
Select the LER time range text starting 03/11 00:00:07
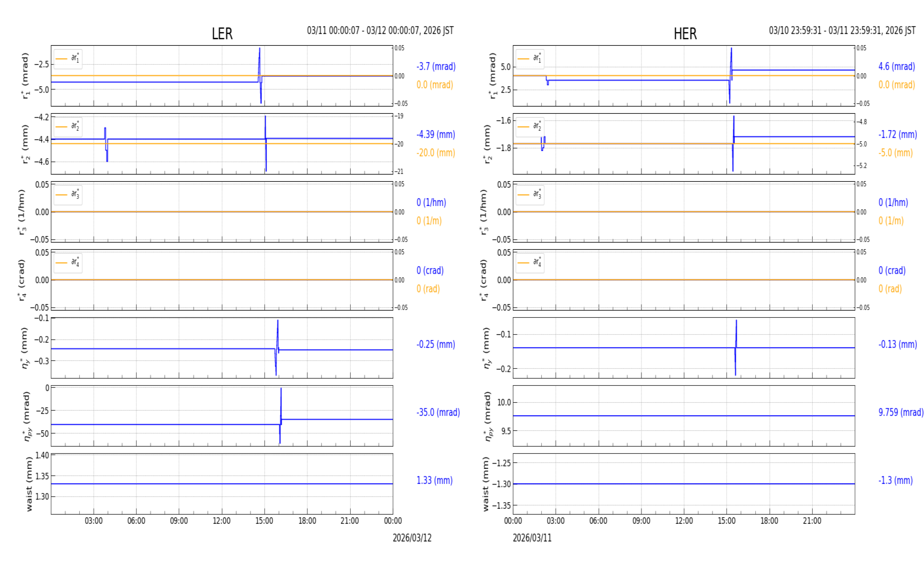pos(380,31)
